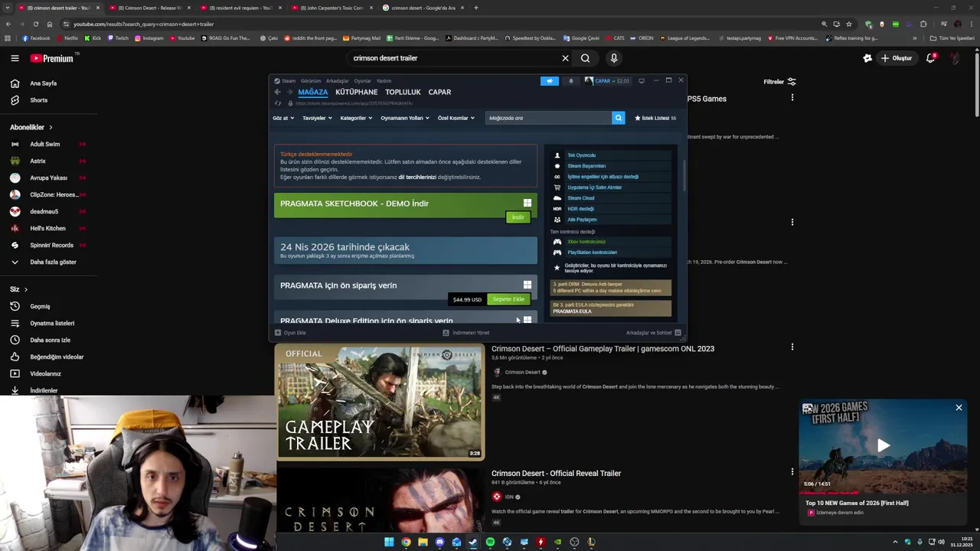The image size is (980, 551).
Task: Expand the Kategoriler dropdown
Action: click(356, 118)
